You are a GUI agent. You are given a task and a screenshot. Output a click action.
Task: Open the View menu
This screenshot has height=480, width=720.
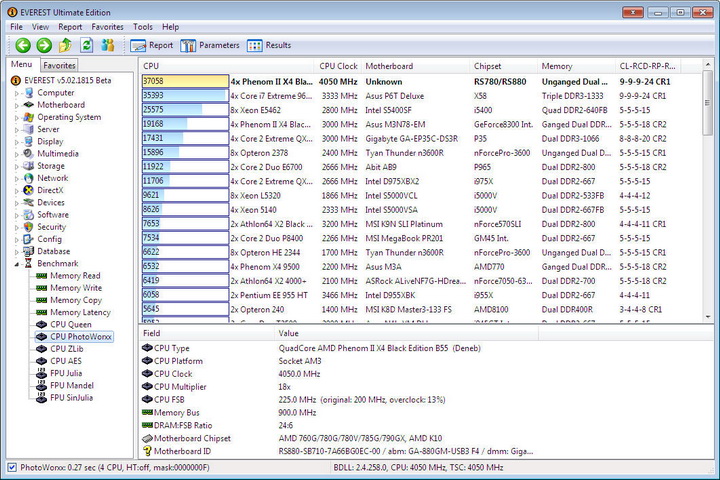[40, 27]
